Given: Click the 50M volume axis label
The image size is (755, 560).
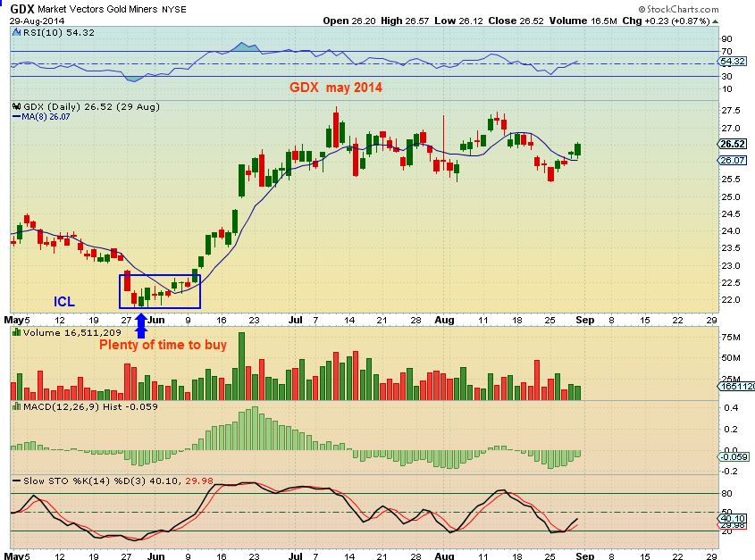Looking at the screenshot, I should [731, 358].
